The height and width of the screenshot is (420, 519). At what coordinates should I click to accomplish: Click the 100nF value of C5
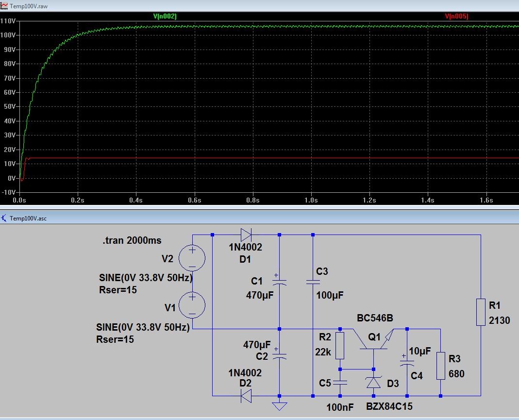click(340, 407)
